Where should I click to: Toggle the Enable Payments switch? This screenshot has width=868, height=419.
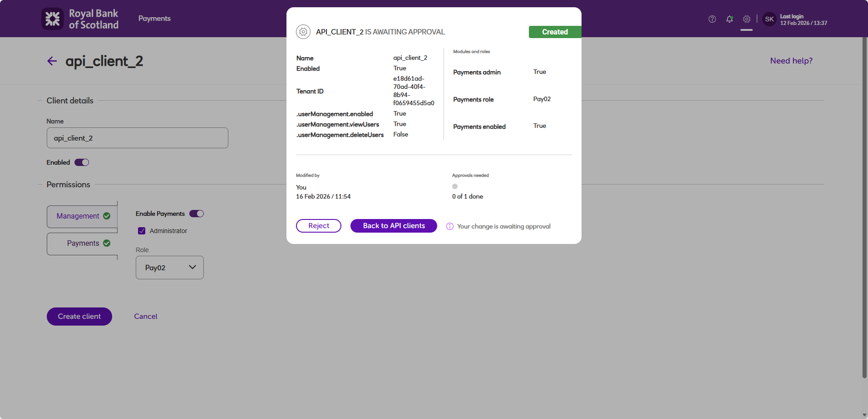pos(197,214)
